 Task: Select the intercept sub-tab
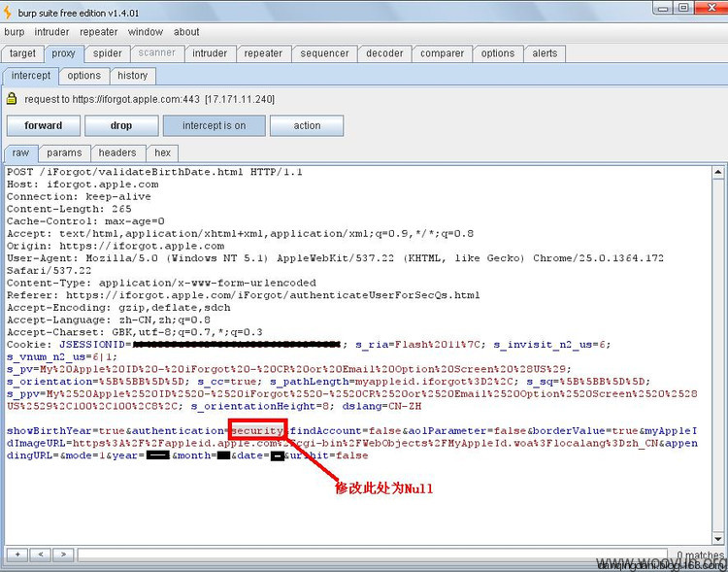tap(31, 76)
